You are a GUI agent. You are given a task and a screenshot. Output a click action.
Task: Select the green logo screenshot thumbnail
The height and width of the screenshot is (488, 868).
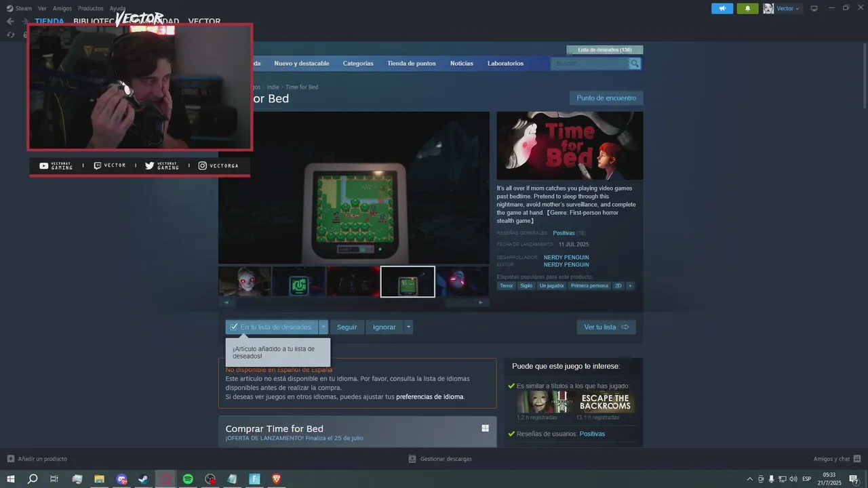[x=299, y=281]
